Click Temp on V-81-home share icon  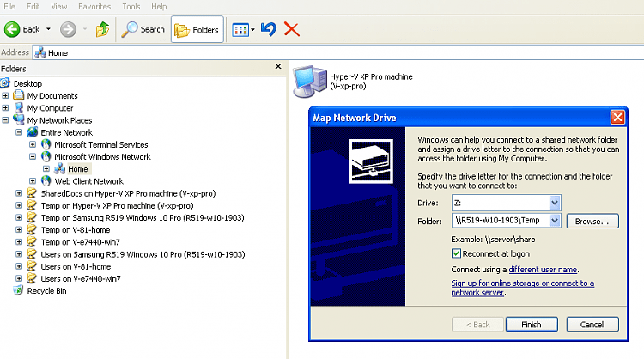click(x=32, y=229)
